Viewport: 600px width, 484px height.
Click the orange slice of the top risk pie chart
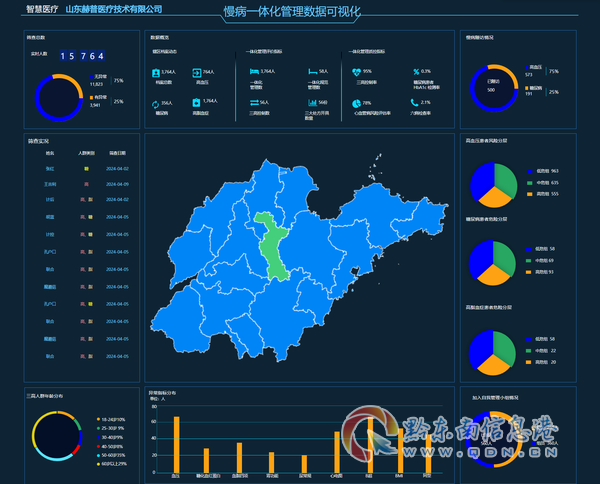[494, 197]
